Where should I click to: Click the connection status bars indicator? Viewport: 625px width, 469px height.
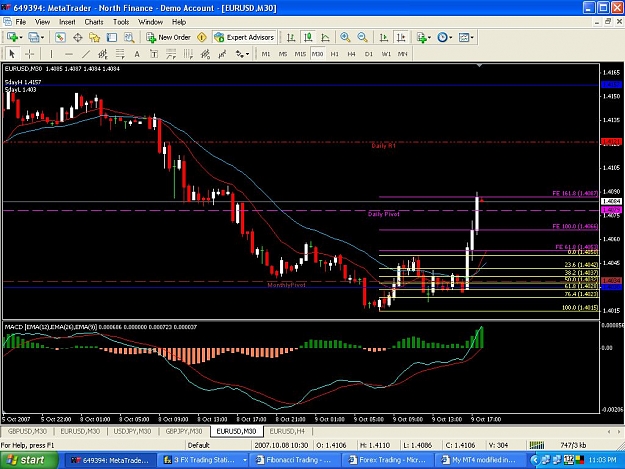coord(537,445)
